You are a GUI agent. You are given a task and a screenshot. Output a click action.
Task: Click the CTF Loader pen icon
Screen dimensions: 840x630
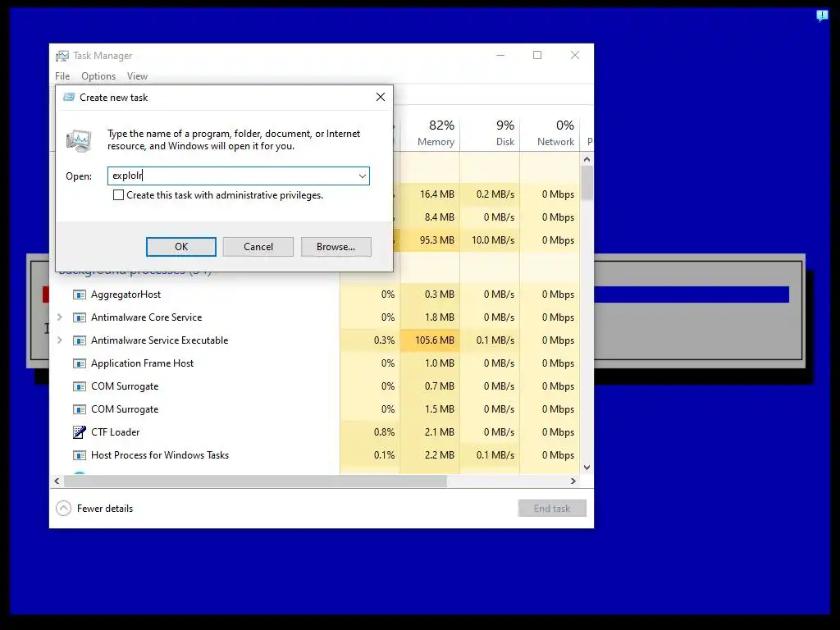click(80, 432)
